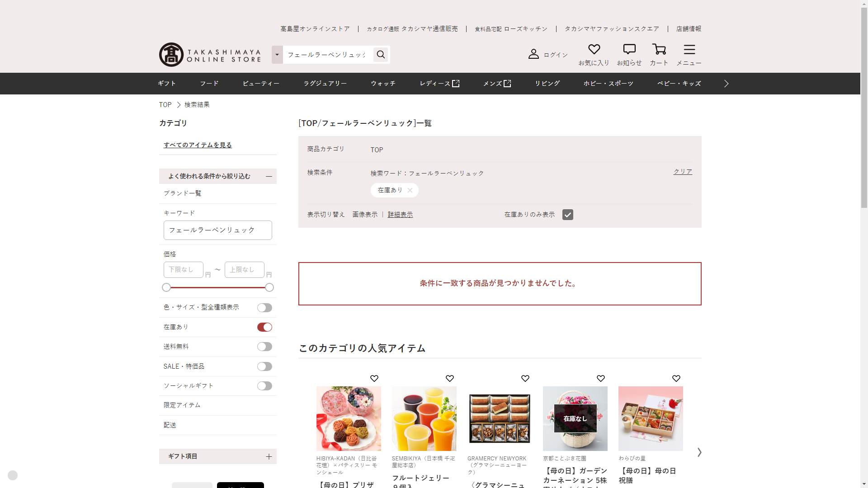Open favorites heart icon in header
Screen dimensions: 868x488
point(594,49)
